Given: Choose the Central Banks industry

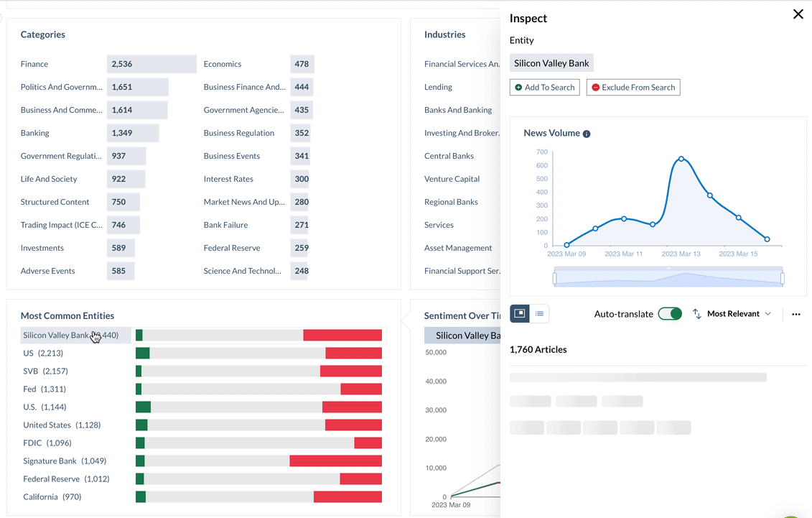Looking at the screenshot, I should [x=449, y=156].
